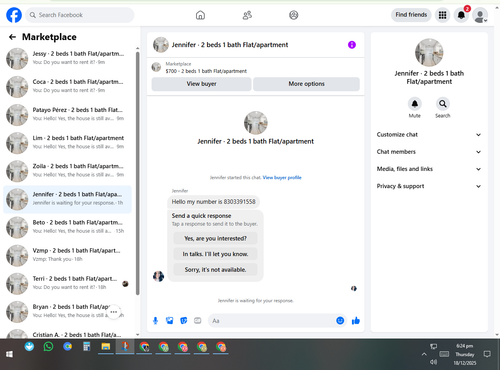The image size is (500, 370).
Task: Open Coca conversation in the list
Action: click(67, 86)
